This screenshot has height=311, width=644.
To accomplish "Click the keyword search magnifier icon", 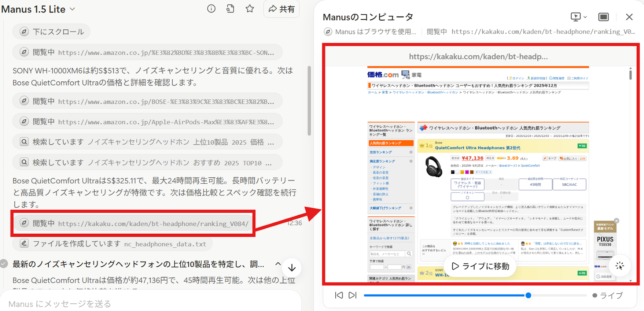I will [409, 254].
